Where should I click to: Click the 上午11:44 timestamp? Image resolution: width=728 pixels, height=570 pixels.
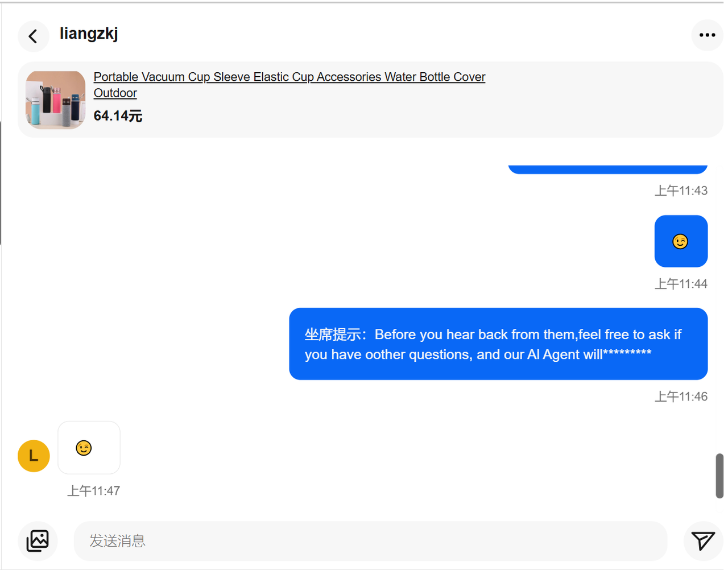click(681, 284)
